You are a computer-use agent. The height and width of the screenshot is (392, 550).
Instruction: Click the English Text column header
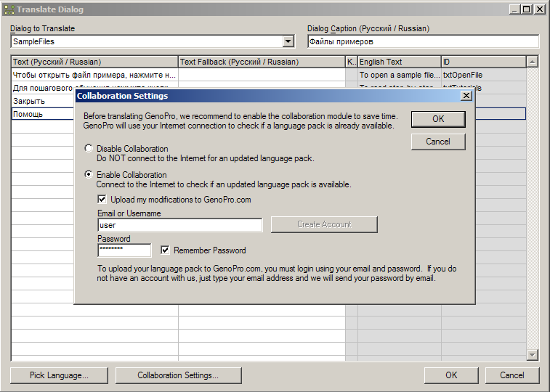pyautogui.click(x=399, y=62)
